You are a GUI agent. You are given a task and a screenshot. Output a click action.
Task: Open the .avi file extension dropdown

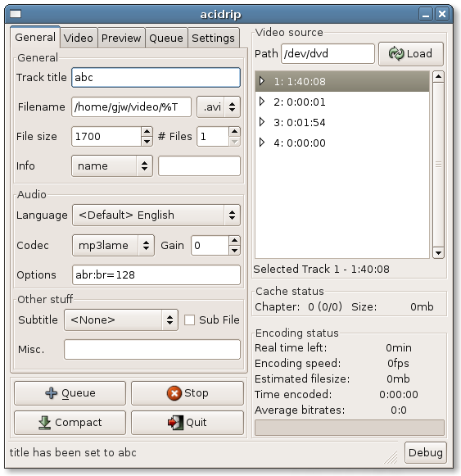(219, 107)
